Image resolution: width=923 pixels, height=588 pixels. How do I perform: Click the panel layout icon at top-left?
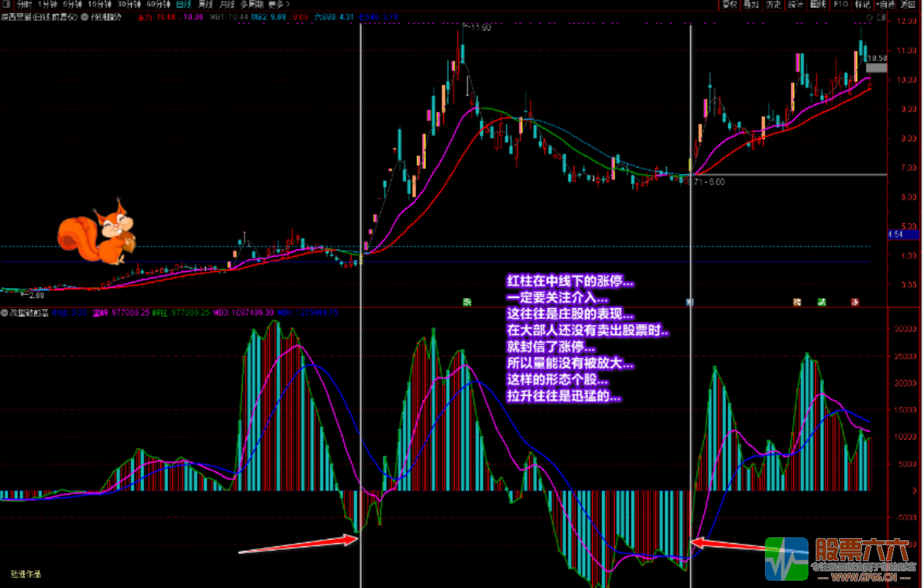pyautogui.click(x=5, y=4)
